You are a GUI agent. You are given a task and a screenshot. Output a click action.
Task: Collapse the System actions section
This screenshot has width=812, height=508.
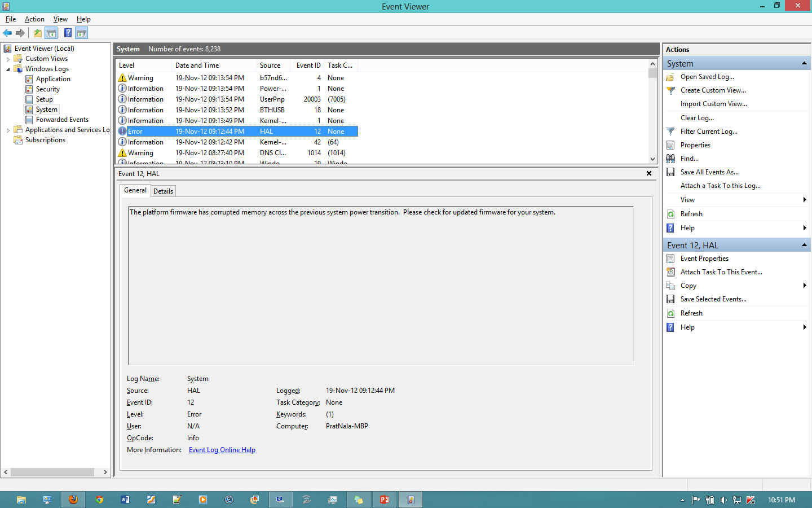pyautogui.click(x=804, y=63)
